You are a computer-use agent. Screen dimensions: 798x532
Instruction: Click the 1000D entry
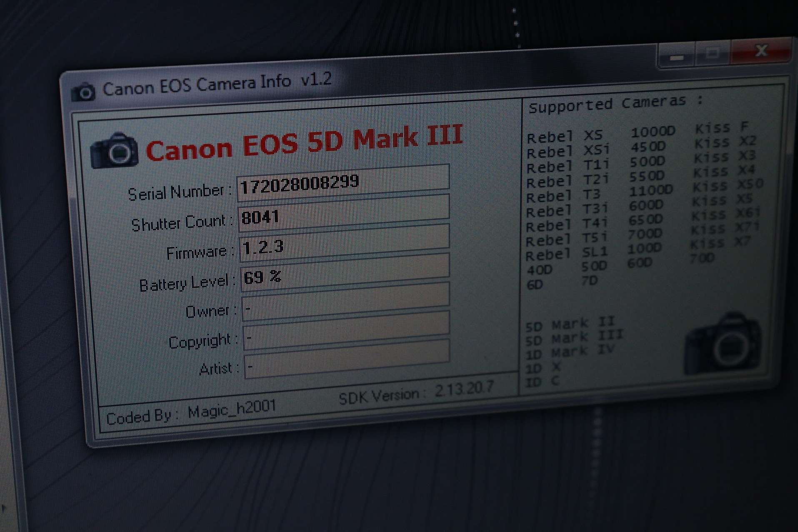(x=653, y=132)
